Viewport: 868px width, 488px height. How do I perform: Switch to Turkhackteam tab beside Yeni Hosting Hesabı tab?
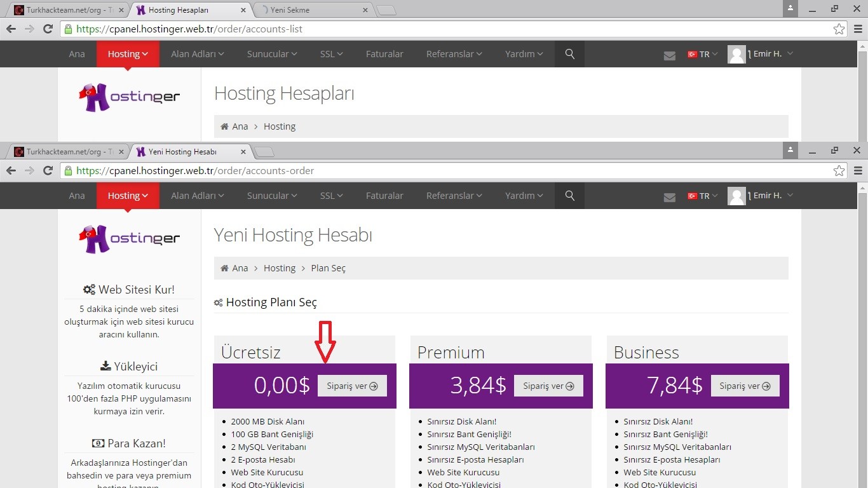tap(69, 152)
